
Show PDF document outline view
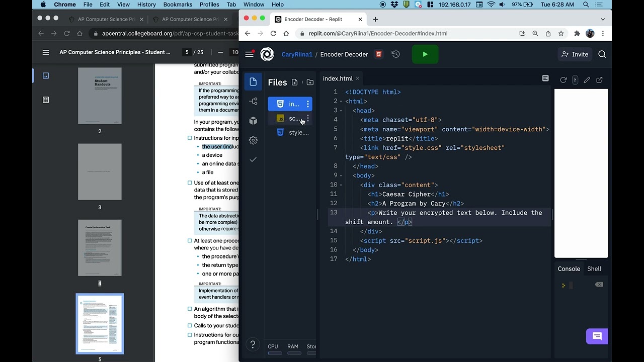(x=46, y=100)
